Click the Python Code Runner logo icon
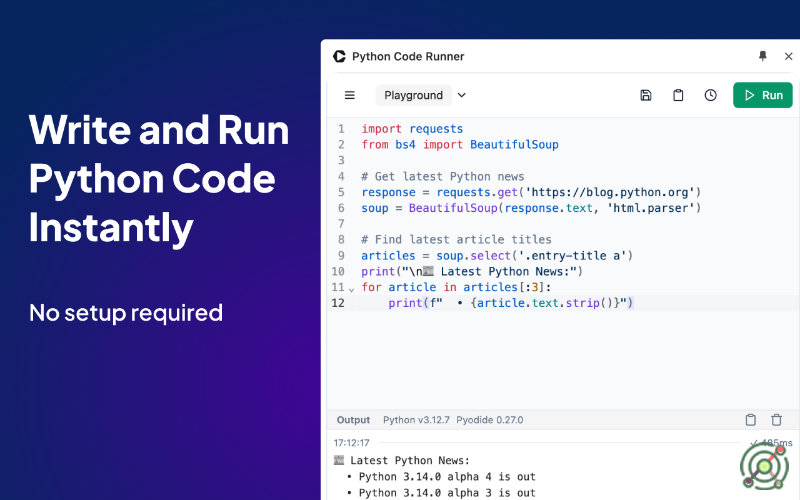 339,57
